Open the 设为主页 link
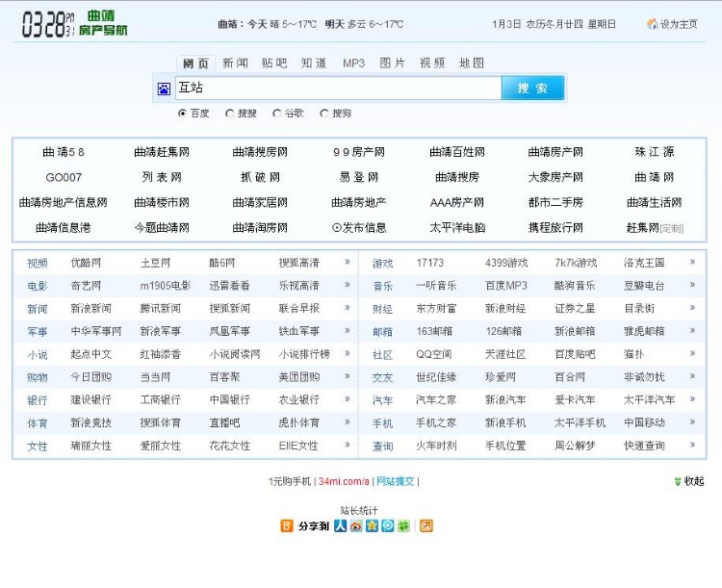The height and width of the screenshot is (588, 722). (x=679, y=24)
